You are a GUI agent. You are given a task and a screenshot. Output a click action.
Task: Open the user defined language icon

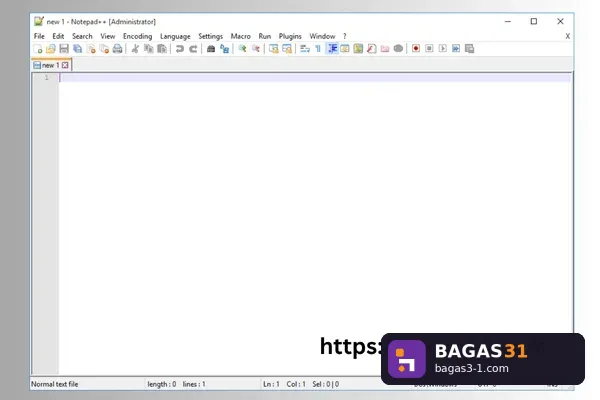click(345, 49)
